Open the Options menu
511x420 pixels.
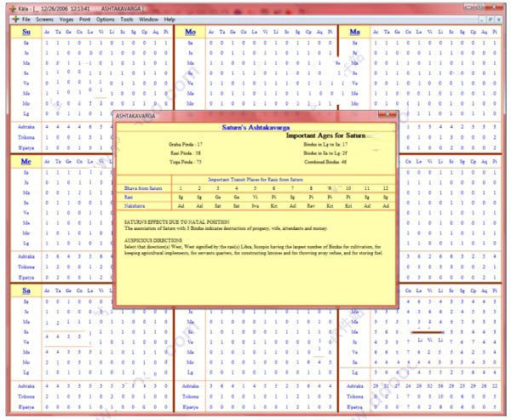pyautogui.click(x=106, y=20)
